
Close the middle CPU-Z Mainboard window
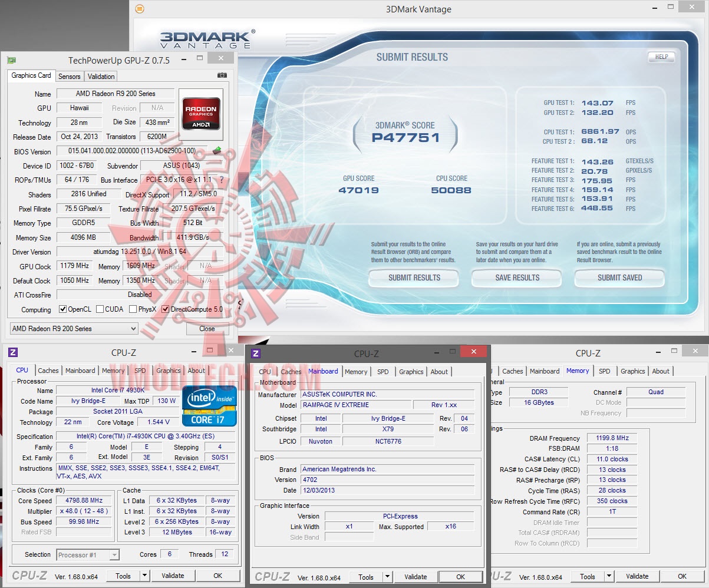click(473, 352)
